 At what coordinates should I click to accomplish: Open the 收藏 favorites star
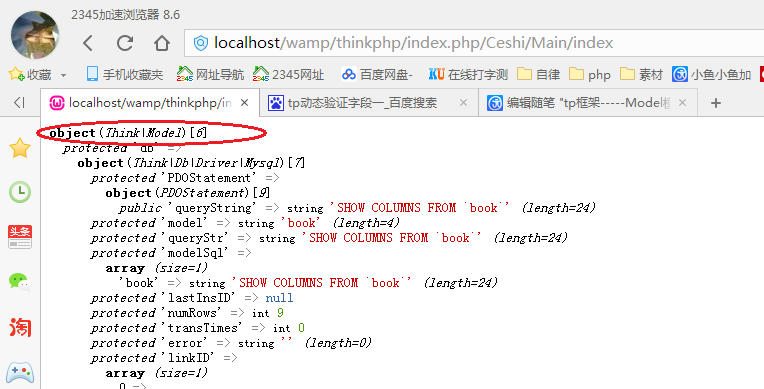pyautogui.click(x=16, y=74)
